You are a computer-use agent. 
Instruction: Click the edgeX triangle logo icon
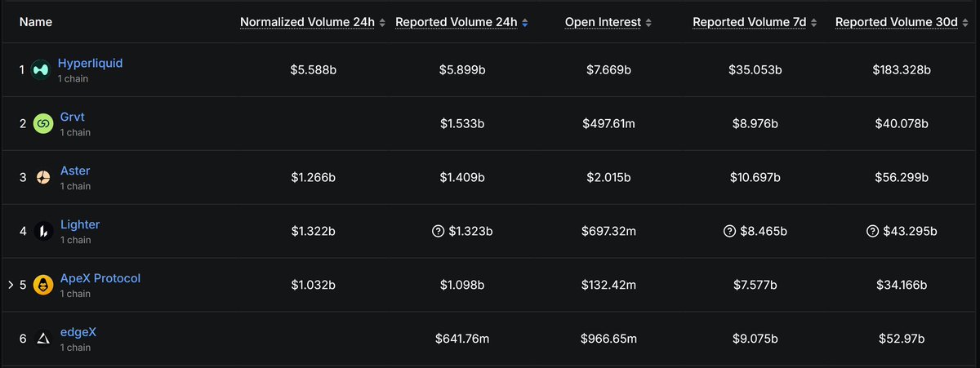pos(43,339)
